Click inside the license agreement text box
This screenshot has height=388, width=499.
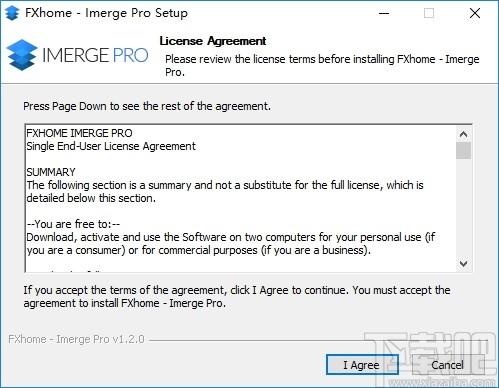240,198
